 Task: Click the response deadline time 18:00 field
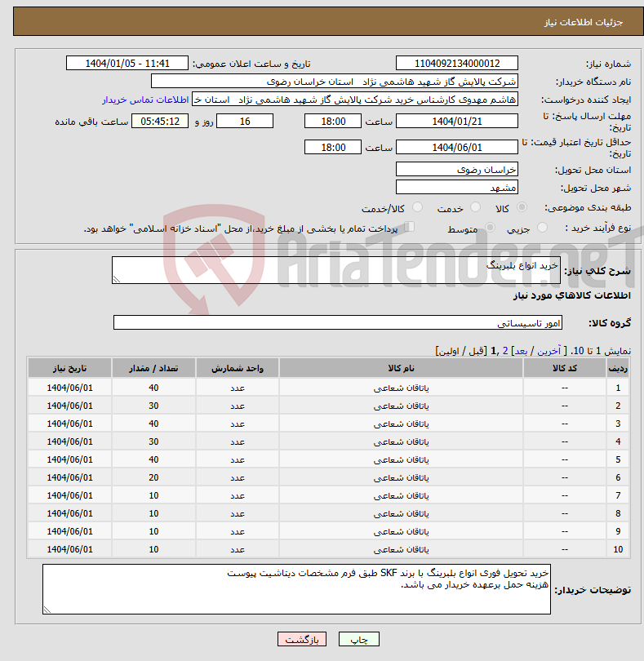tap(333, 122)
